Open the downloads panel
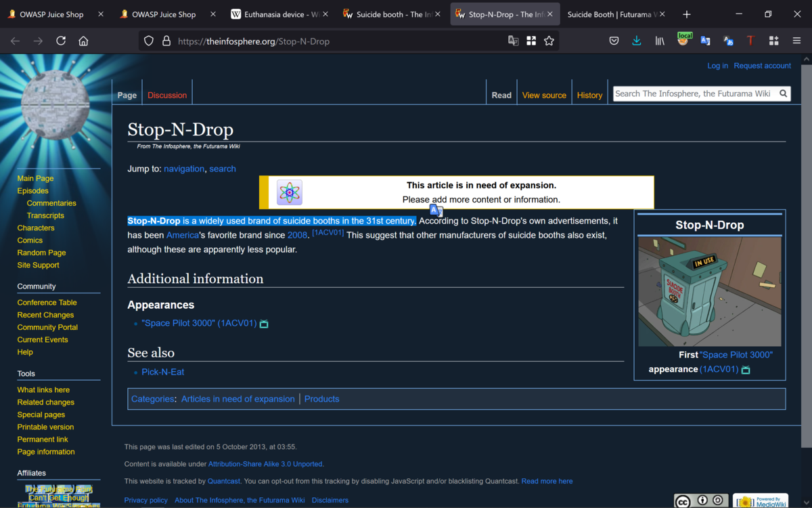 [637, 41]
